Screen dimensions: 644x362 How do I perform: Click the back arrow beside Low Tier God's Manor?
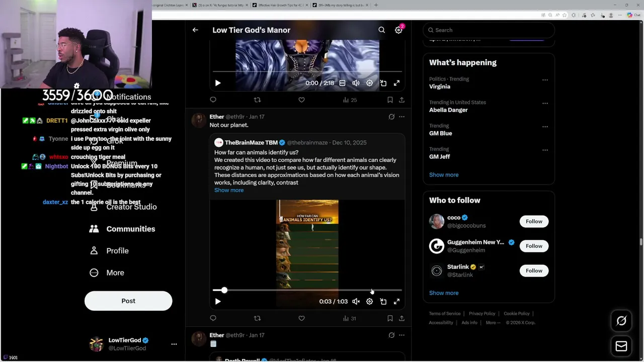coord(195,30)
